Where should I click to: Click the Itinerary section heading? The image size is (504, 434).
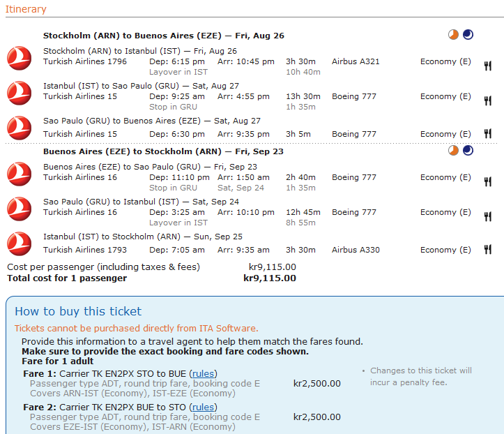point(26,9)
